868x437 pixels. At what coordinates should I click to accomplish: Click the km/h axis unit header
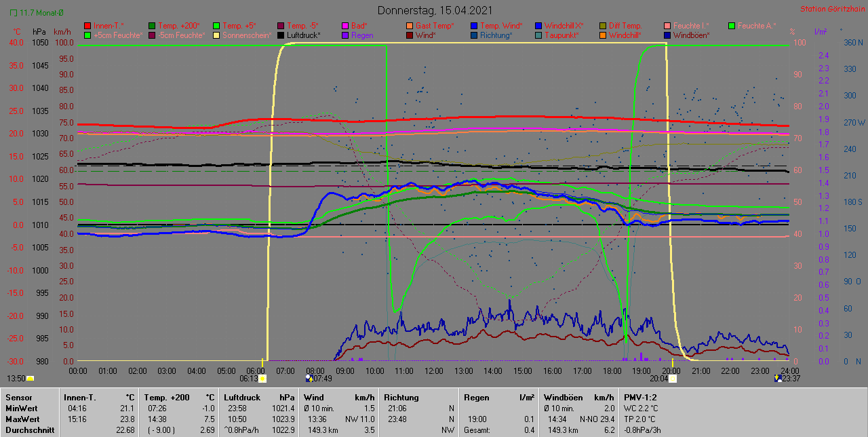click(x=62, y=33)
